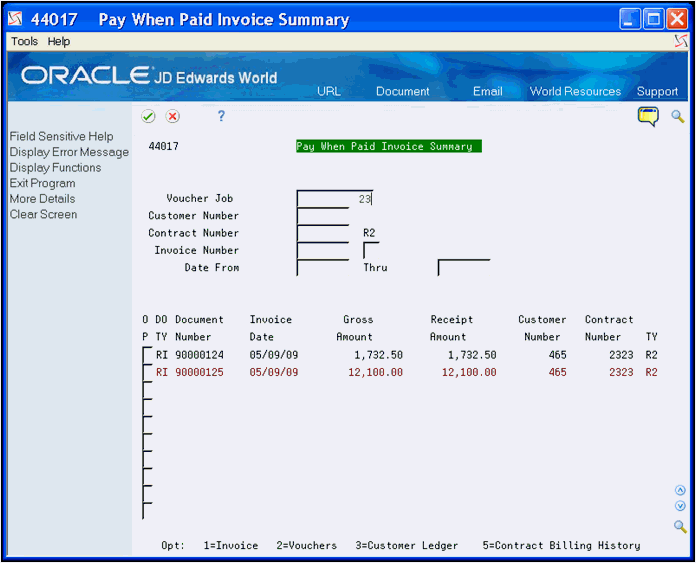The image size is (696, 563).
Task: Open the yellow chat bubble message icon
Action: 648,116
